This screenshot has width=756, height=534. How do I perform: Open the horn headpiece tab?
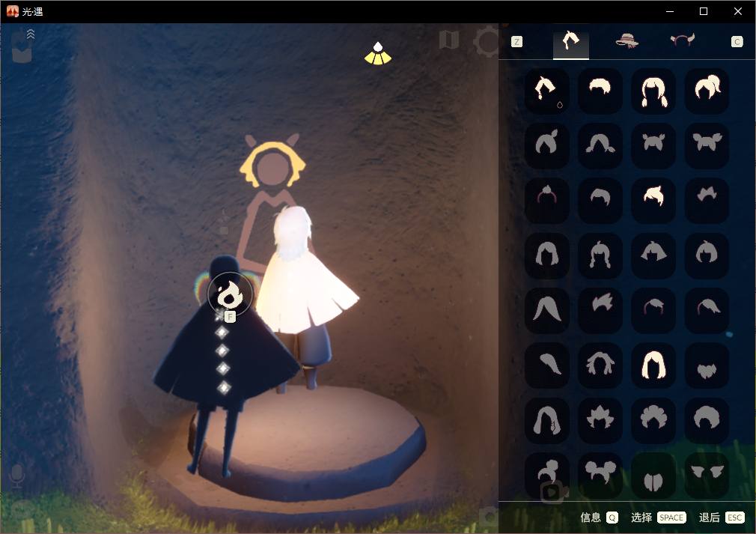[682, 40]
